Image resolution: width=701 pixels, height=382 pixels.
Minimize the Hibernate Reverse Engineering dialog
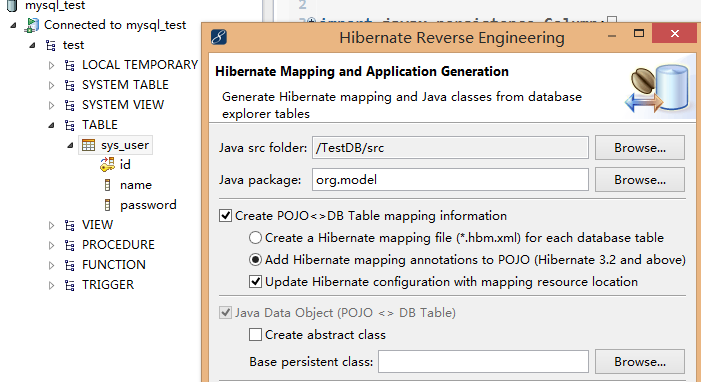click(612, 36)
